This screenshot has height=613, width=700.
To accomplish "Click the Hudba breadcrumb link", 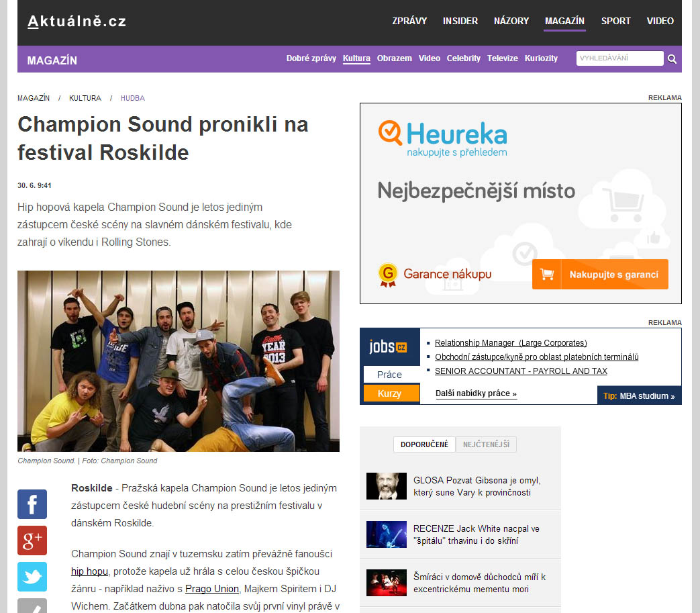I will click(133, 98).
